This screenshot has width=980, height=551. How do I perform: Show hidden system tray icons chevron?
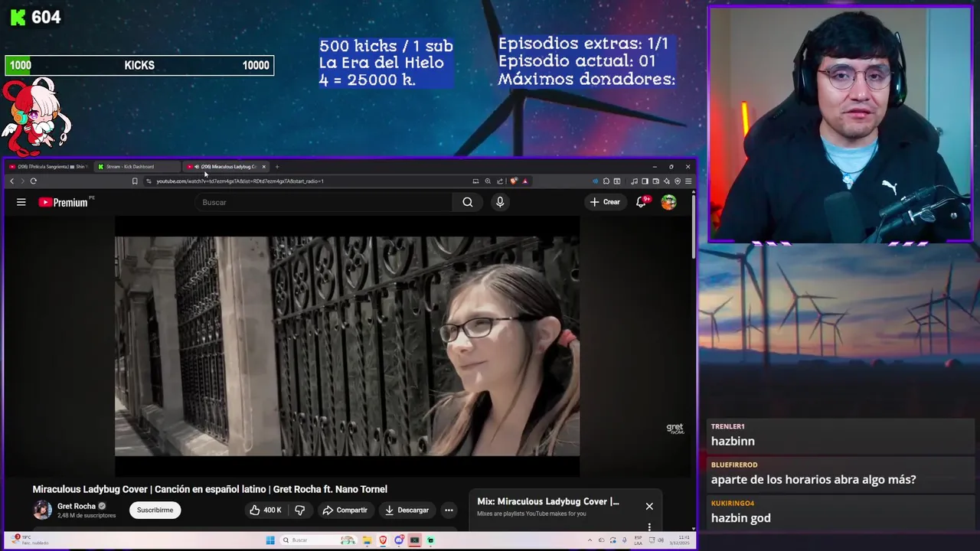590,540
